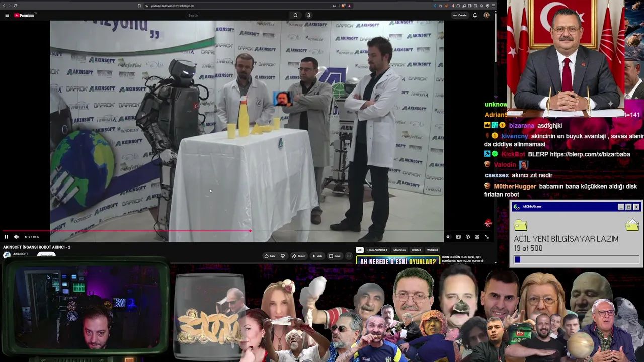The image size is (644, 362).
Task: Click the chat username kivancny
Action: (x=514, y=136)
